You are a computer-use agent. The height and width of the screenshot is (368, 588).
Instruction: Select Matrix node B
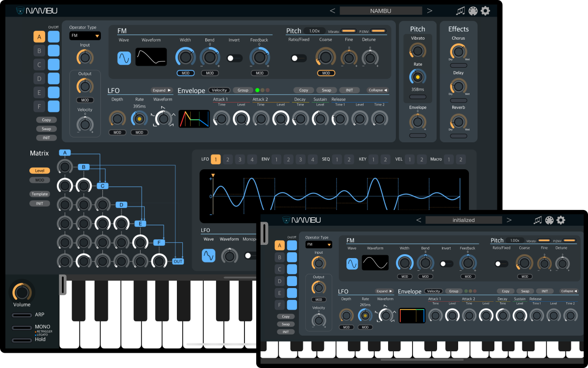point(84,167)
